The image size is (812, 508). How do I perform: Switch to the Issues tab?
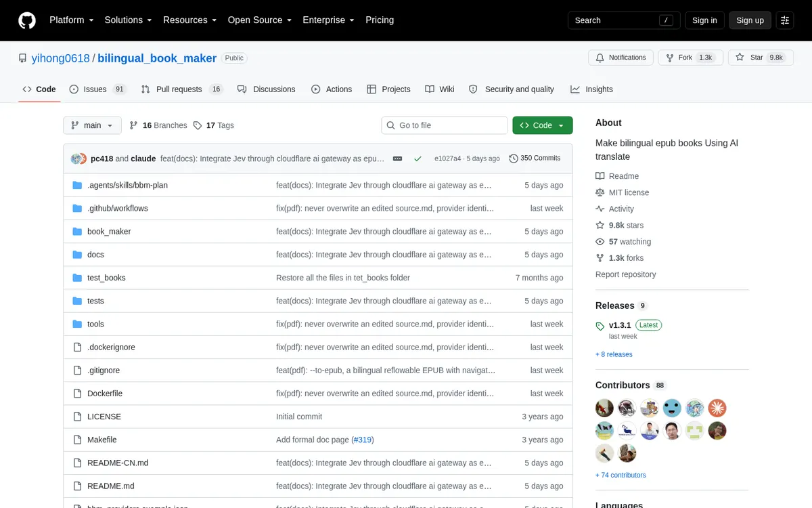click(98, 89)
